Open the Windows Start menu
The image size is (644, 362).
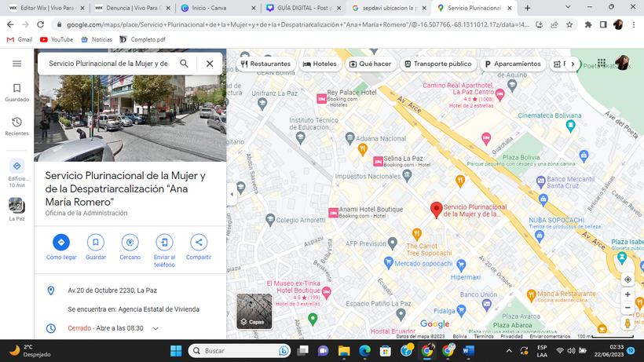point(176,351)
